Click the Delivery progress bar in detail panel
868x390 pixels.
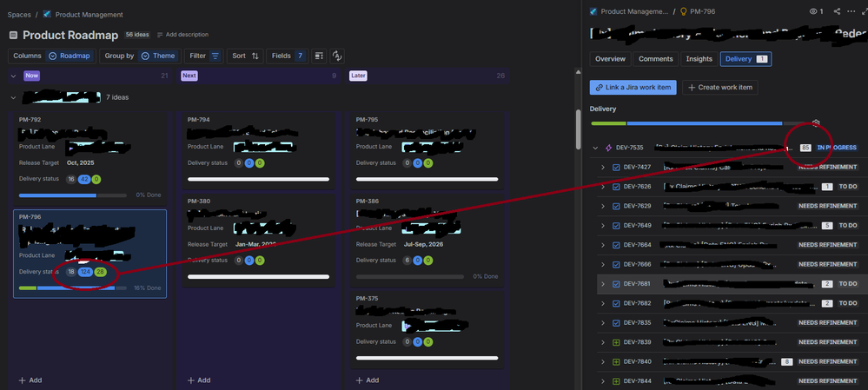pyautogui.click(x=699, y=123)
